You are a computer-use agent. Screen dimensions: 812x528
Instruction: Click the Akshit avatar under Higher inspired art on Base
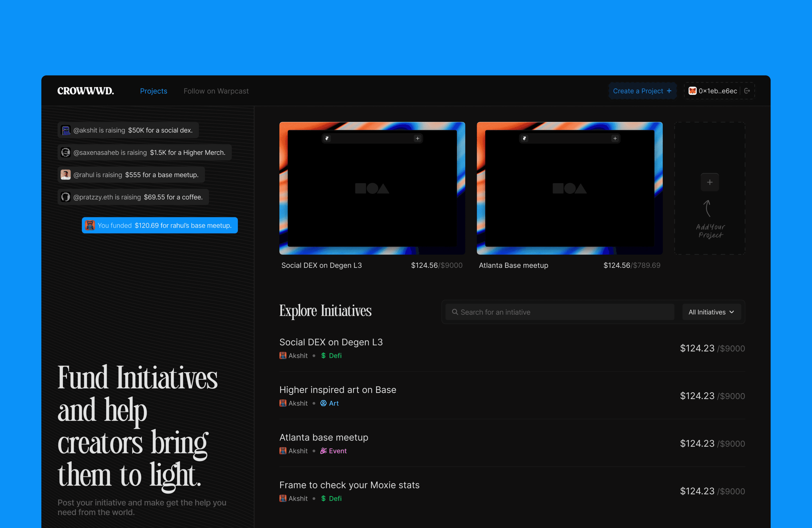tap(283, 403)
